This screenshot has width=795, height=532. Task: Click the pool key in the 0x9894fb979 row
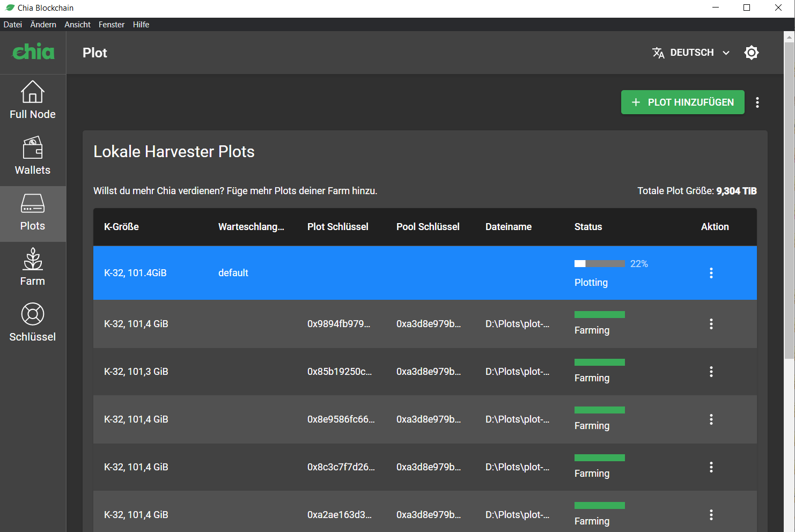(x=429, y=324)
